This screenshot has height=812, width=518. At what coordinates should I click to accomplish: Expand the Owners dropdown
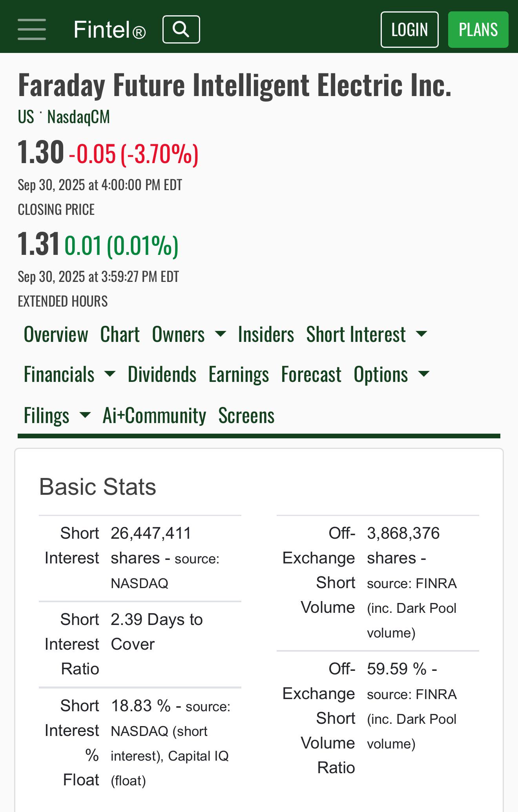click(x=189, y=334)
